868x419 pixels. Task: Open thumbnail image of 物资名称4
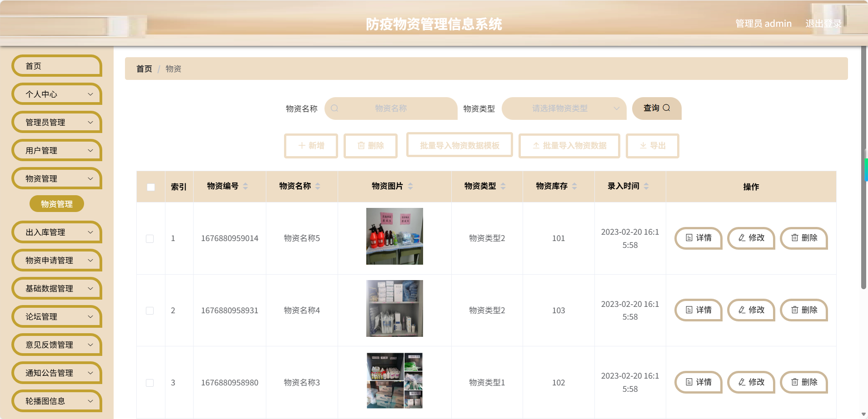click(x=394, y=308)
